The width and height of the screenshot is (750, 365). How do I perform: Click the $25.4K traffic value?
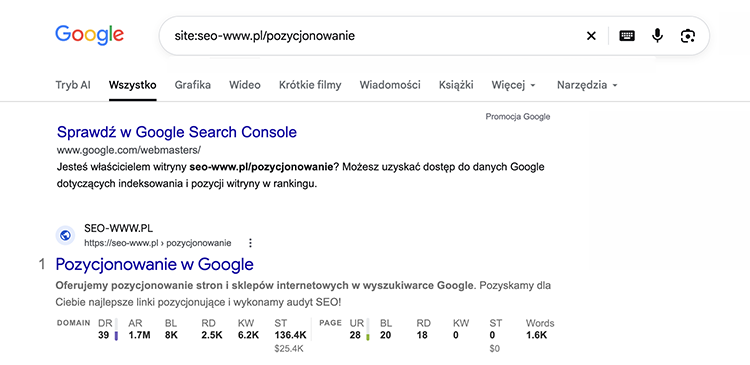coord(289,349)
